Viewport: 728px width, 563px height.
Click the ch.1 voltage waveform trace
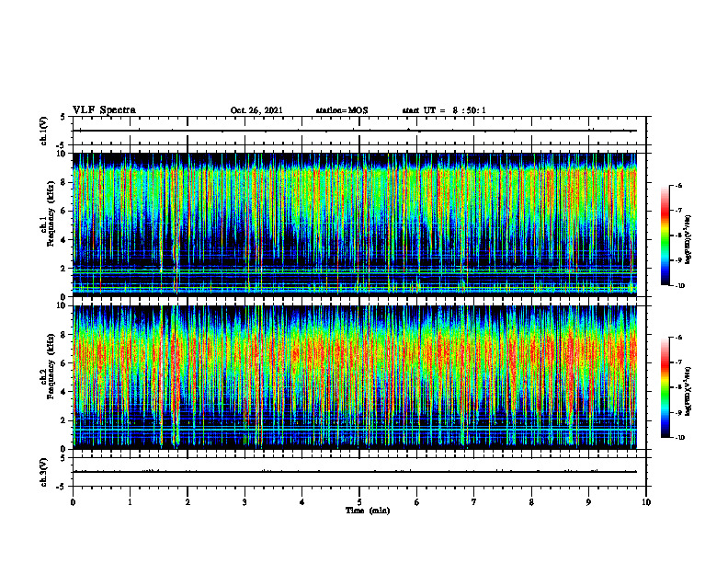click(x=355, y=131)
